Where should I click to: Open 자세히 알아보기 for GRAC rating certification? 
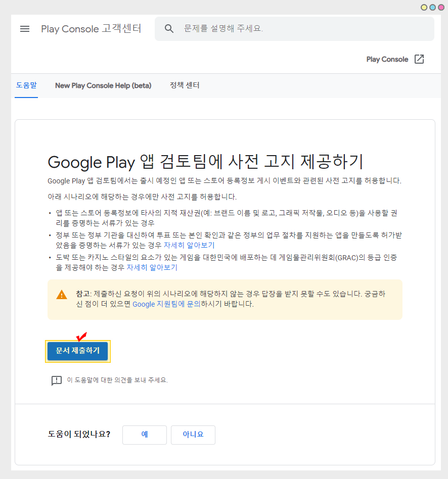[x=152, y=267]
